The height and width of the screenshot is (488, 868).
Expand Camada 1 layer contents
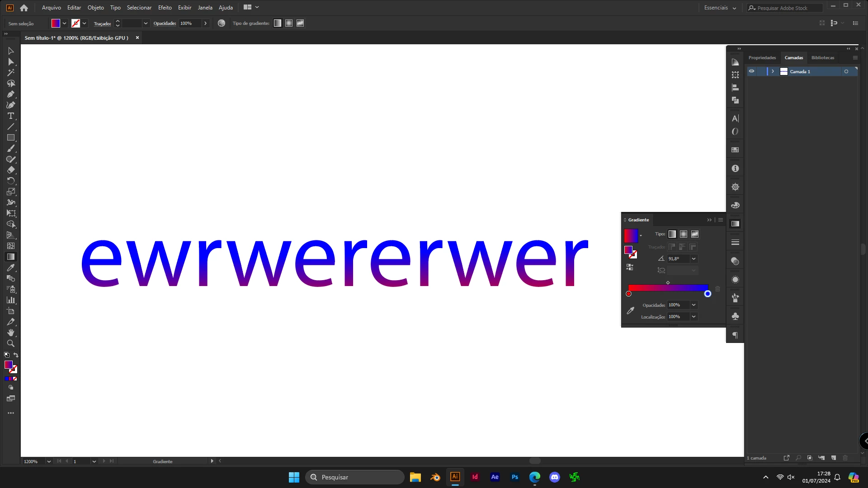coord(773,71)
